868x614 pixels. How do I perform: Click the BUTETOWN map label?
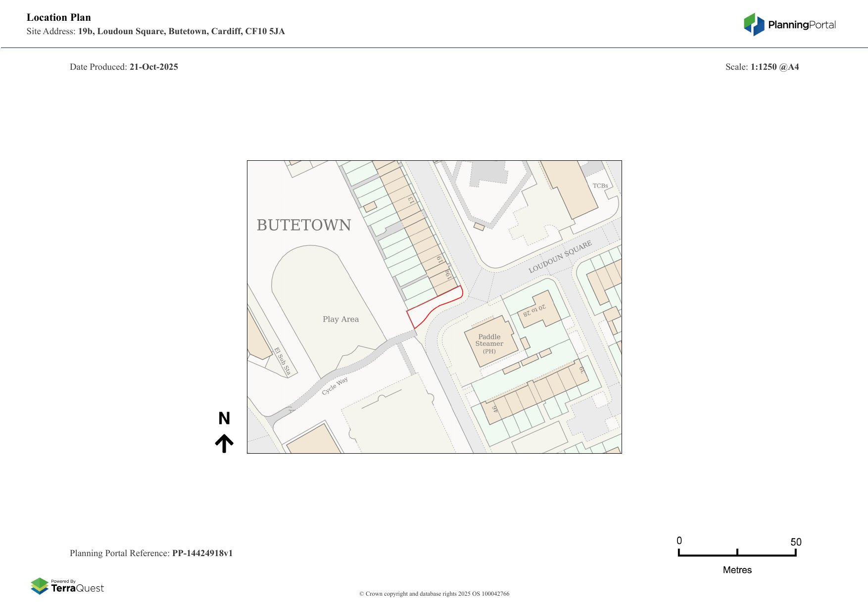click(303, 225)
